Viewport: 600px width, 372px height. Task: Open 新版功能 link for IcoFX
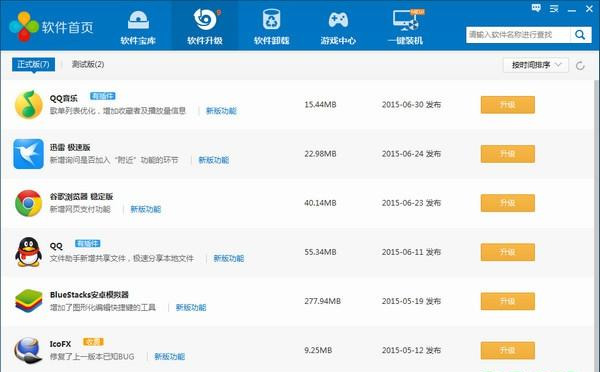click(x=170, y=357)
